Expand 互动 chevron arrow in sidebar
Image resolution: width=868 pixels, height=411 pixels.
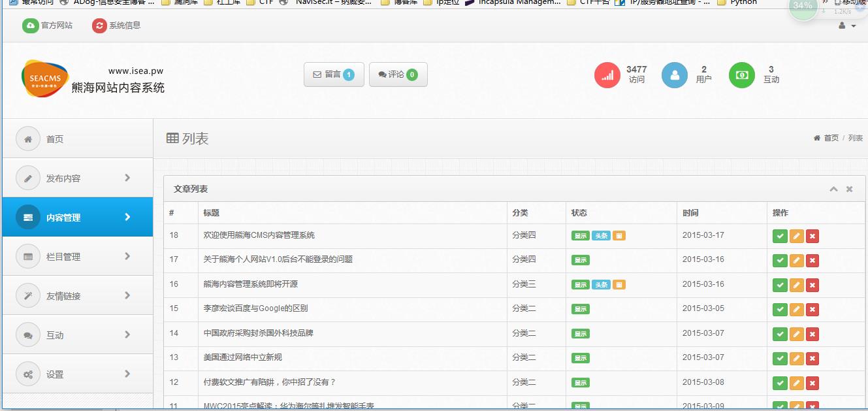[127, 335]
